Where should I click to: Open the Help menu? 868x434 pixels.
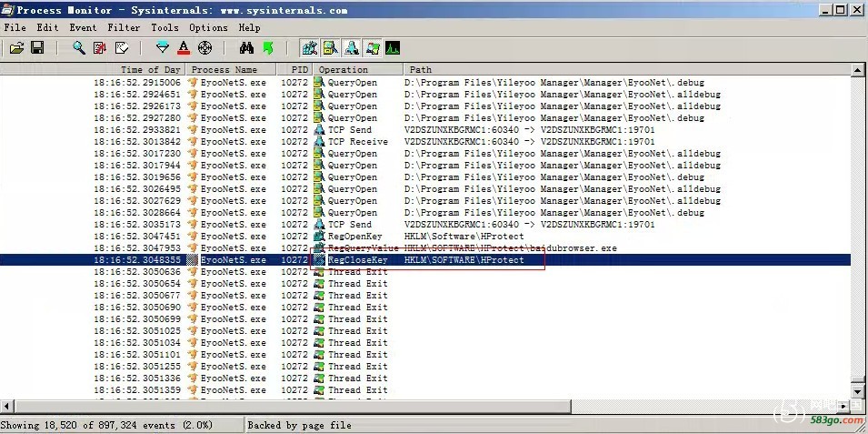point(250,27)
